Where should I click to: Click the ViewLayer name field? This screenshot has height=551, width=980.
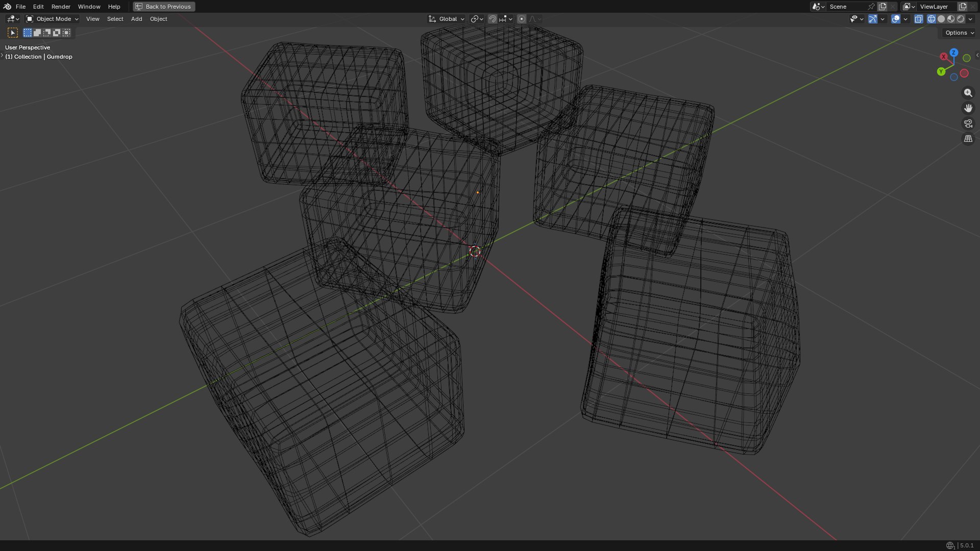[937, 7]
